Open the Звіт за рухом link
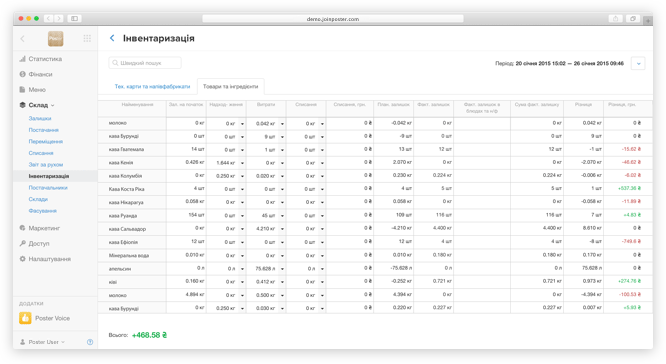This screenshot has width=666, height=364. [45, 164]
